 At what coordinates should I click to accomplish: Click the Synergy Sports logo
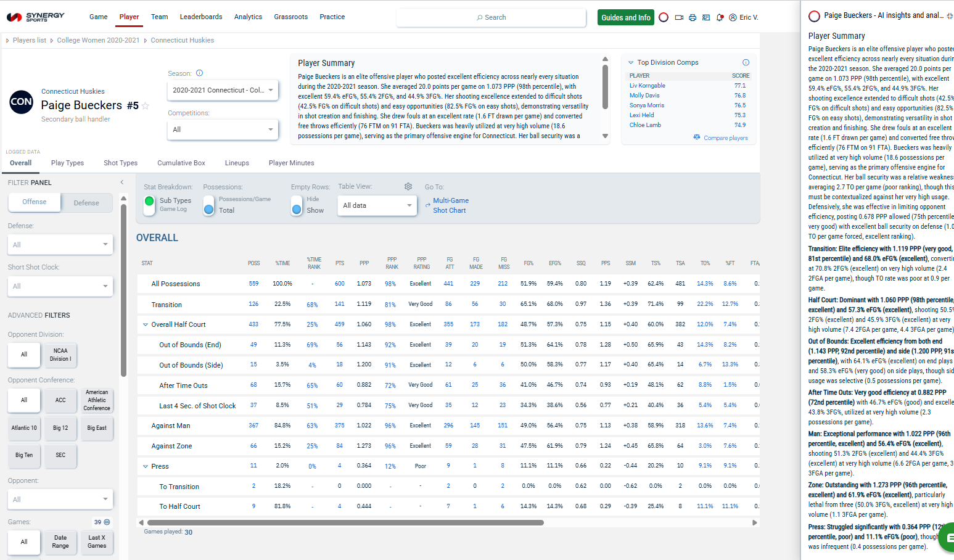(36, 17)
